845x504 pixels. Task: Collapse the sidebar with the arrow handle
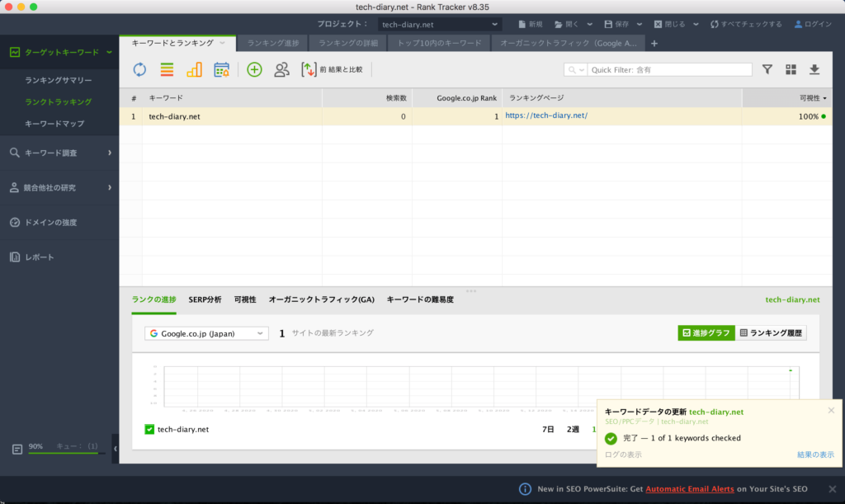click(x=116, y=449)
